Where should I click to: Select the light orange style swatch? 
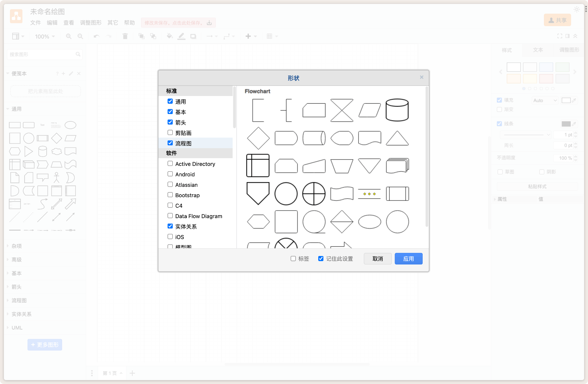[x=514, y=79]
